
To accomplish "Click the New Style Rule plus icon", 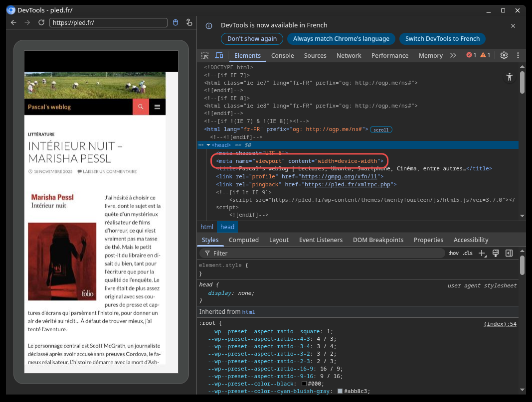I will 482,253.
